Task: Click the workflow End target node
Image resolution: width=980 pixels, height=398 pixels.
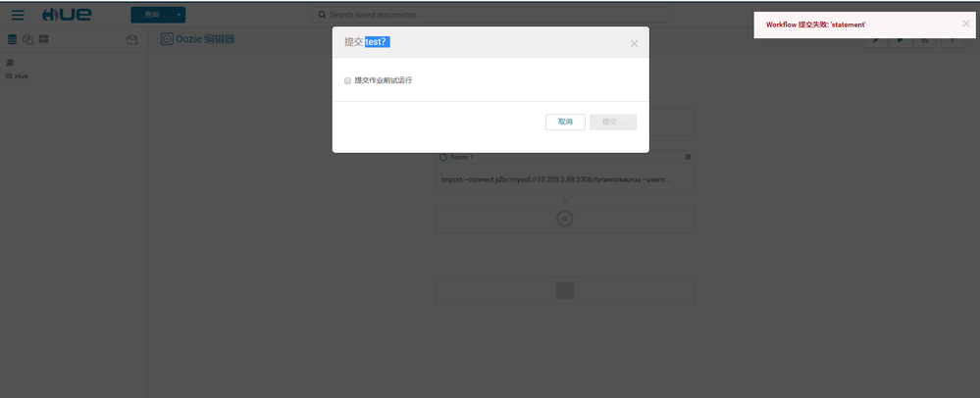Action: click(564, 219)
